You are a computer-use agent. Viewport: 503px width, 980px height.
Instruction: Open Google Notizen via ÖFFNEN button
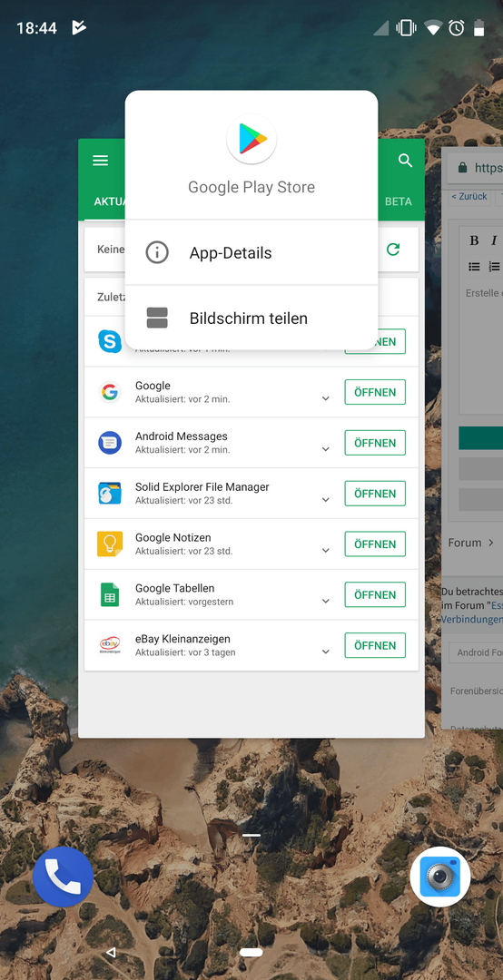pyautogui.click(x=375, y=544)
